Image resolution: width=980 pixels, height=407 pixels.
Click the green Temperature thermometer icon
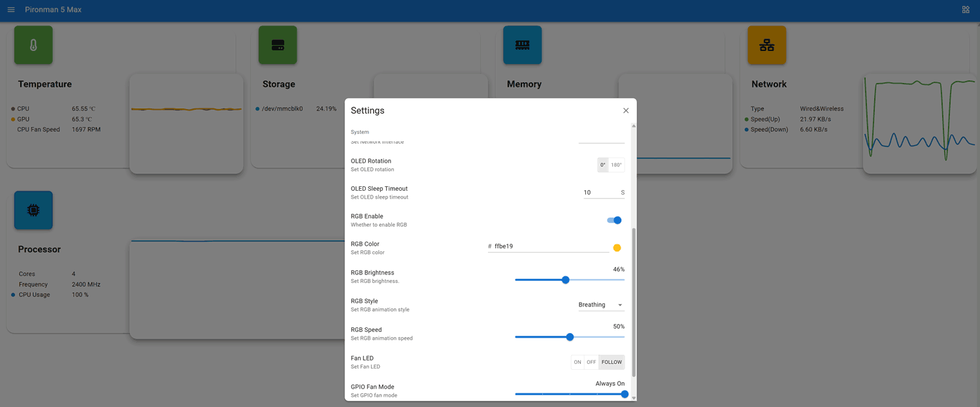tap(33, 45)
